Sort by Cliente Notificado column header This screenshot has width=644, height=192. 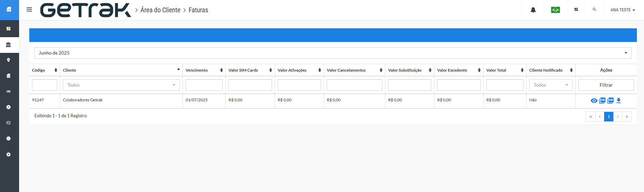551,70
